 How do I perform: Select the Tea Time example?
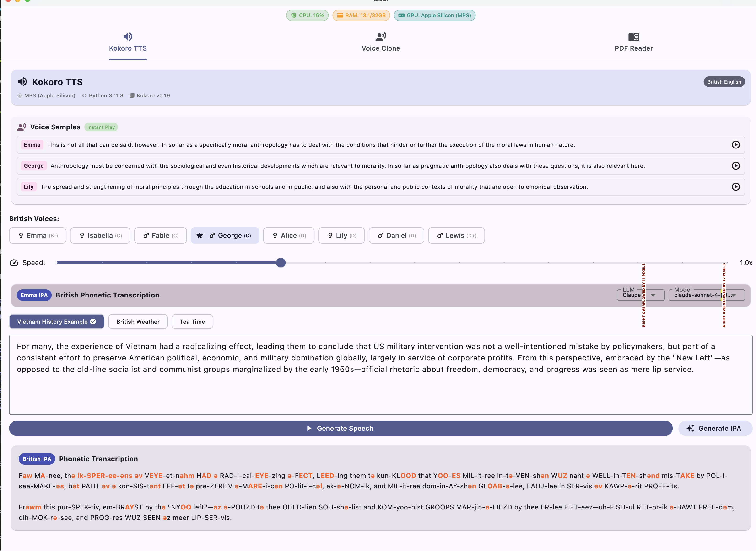point(192,322)
